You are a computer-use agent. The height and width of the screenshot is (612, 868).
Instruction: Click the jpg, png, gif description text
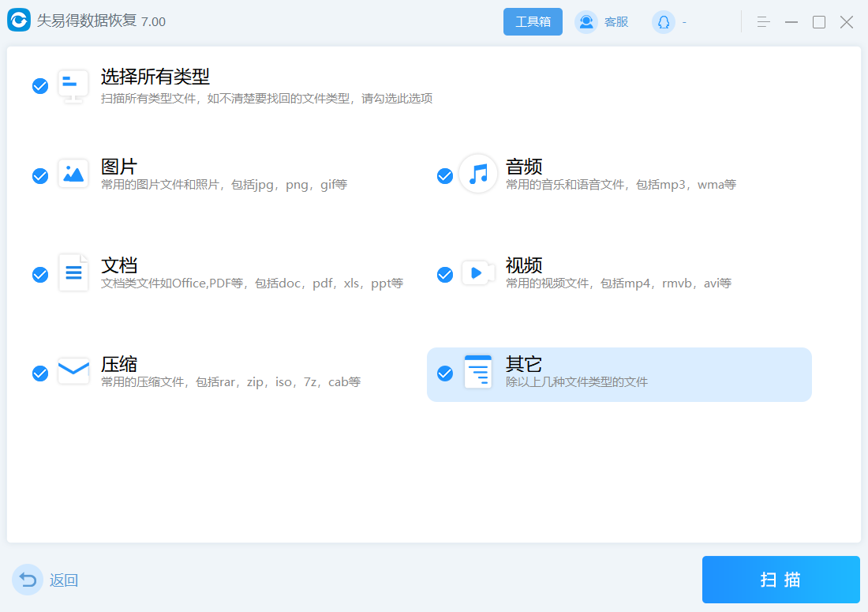point(224,185)
